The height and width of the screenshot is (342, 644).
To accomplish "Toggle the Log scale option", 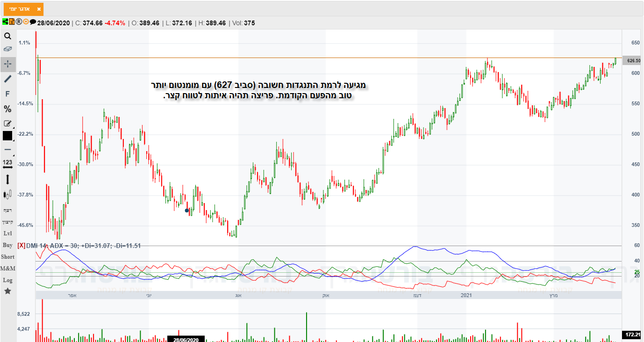I will click(7, 280).
